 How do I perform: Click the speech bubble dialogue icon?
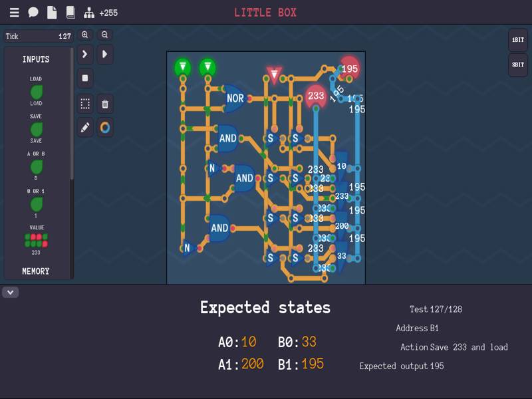point(33,13)
